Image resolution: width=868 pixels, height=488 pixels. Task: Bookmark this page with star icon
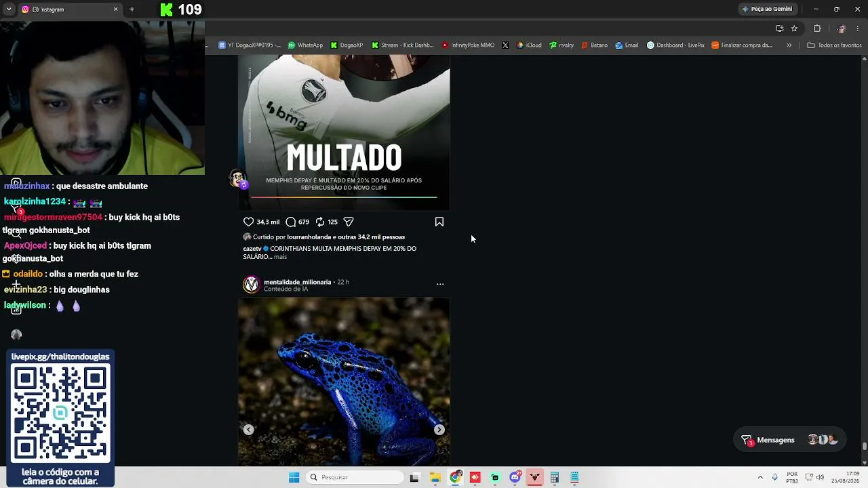tap(794, 28)
